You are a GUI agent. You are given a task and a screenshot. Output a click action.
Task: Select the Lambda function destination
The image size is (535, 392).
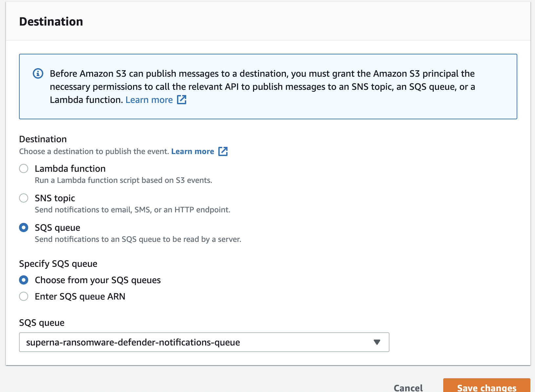pyautogui.click(x=23, y=168)
